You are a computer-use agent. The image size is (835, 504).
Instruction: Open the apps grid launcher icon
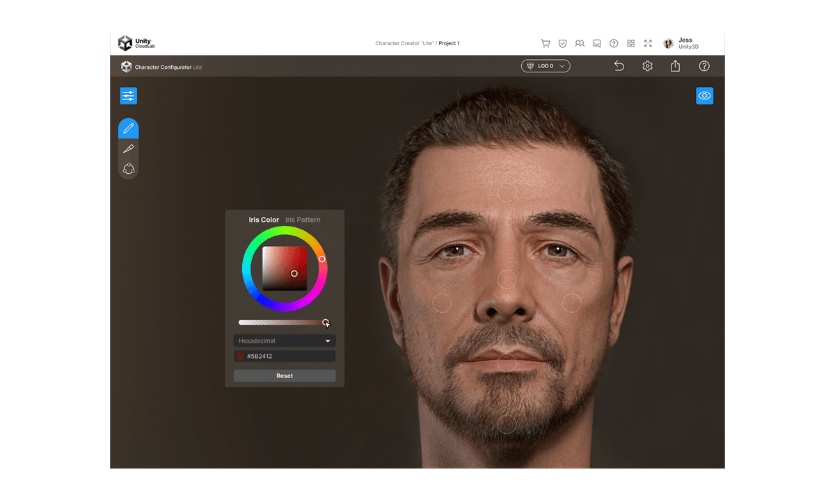(630, 43)
